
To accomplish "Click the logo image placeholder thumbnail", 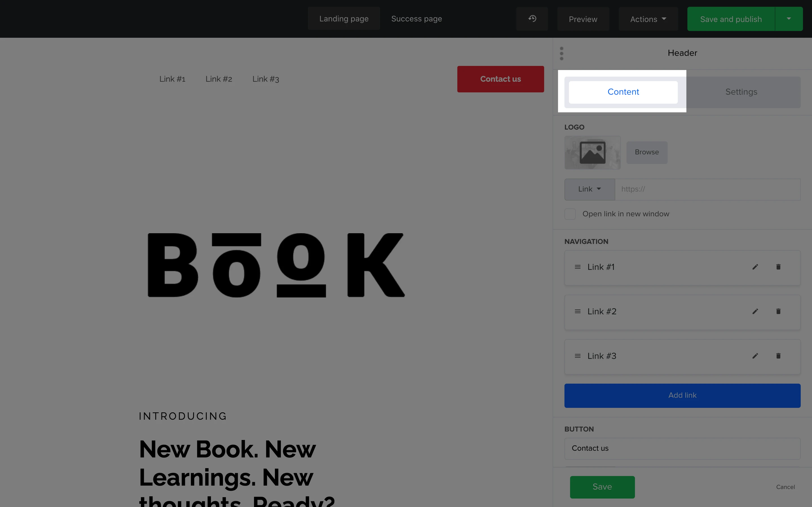I will (x=592, y=153).
